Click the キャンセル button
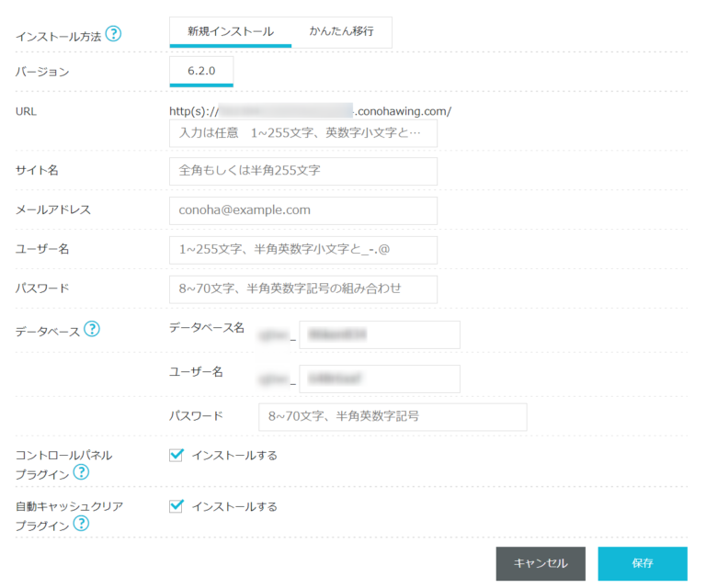Screen dimensions: 706x588 tap(541, 563)
